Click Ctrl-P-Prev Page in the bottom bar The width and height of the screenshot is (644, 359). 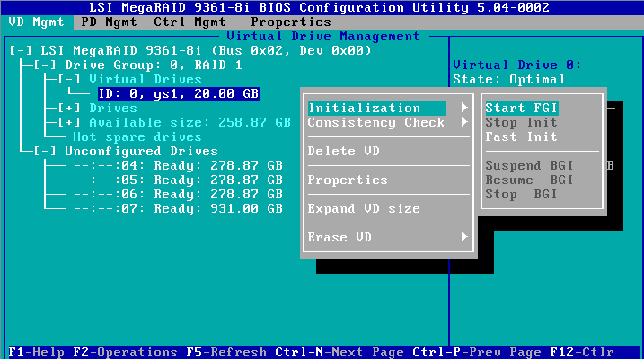[476, 353]
